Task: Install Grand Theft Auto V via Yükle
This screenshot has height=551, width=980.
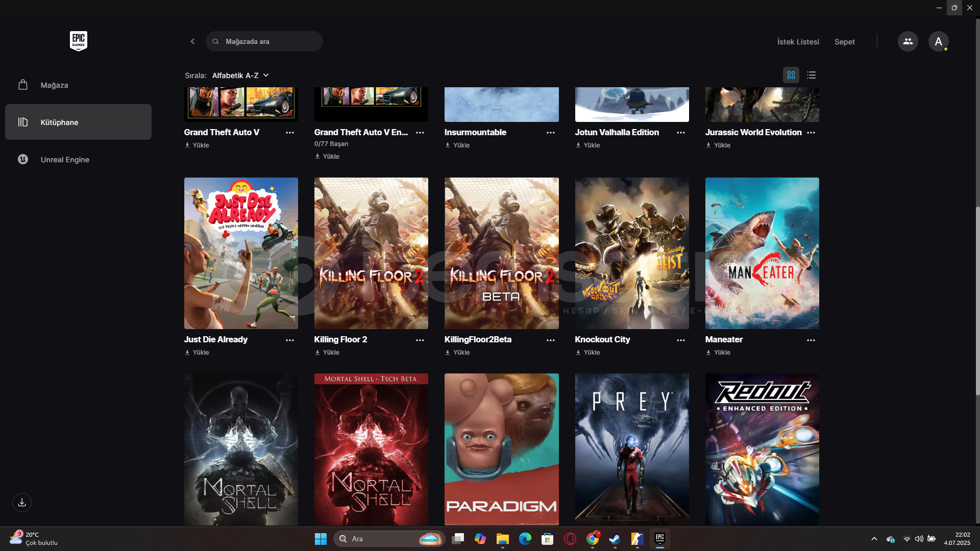Action: pos(197,145)
